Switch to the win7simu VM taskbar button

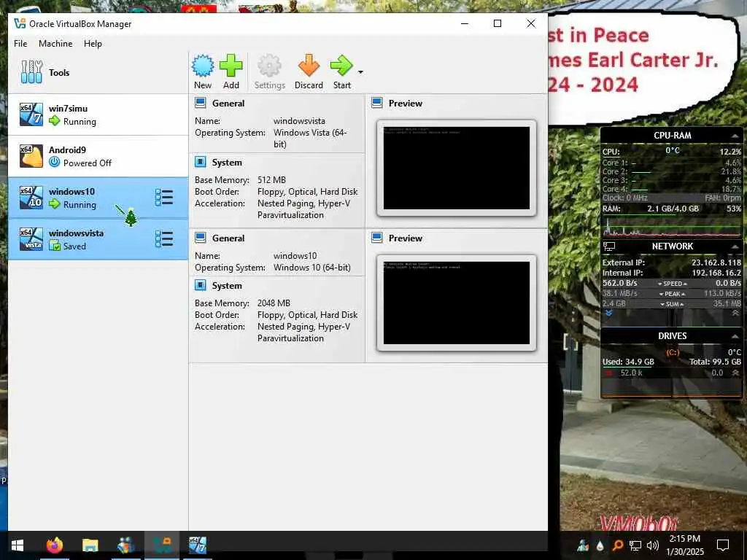[x=198, y=545]
